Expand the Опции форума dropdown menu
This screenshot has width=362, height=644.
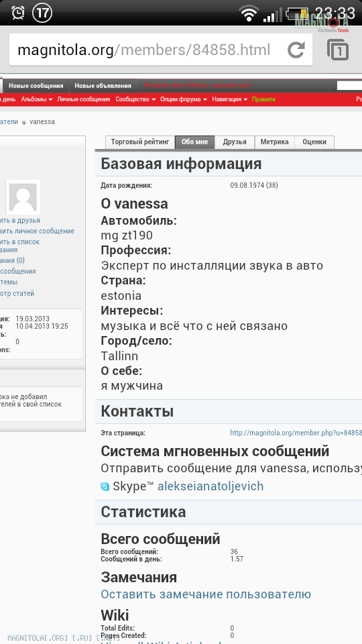pyautogui.click(x=184, y=99)
